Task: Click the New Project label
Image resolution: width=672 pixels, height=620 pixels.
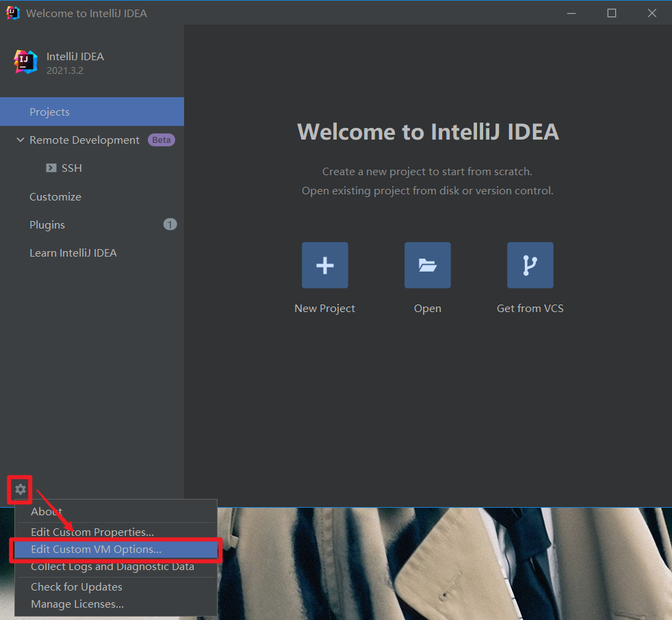Action: [x=325, y=309]
